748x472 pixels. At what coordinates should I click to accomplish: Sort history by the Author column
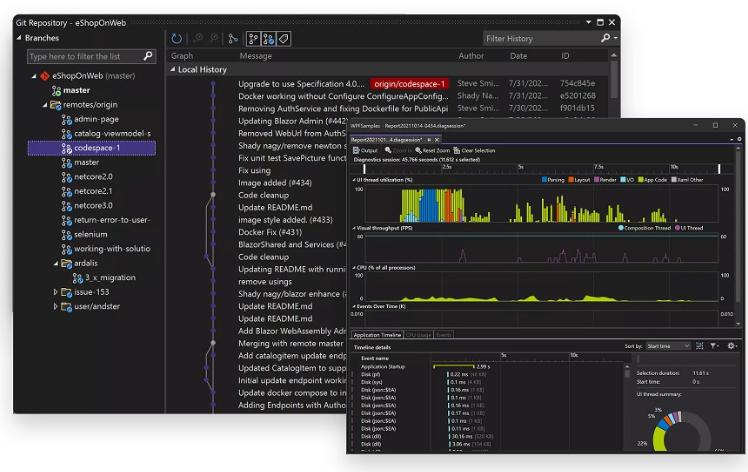(471, 56)
